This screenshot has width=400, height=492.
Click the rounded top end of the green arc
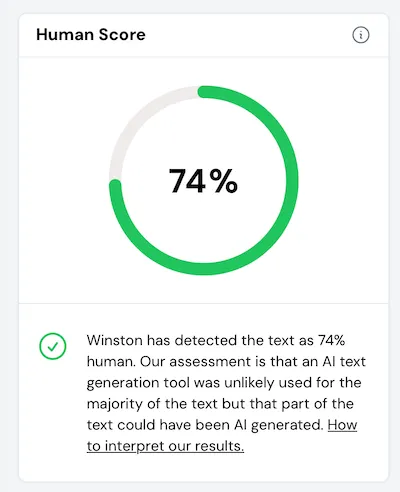pos(203,92)
